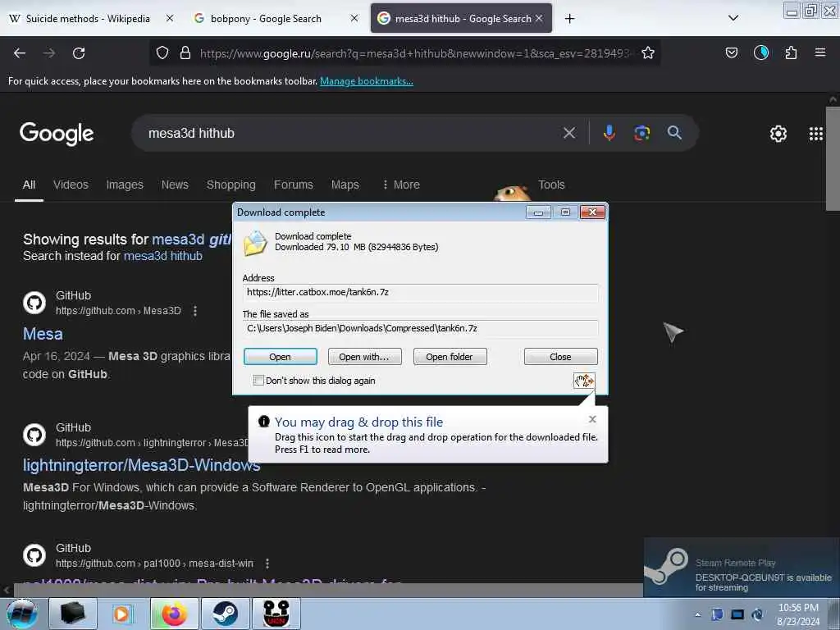Reload the page with the refresh icon
The image size is (840, 630).
(79, 53)
